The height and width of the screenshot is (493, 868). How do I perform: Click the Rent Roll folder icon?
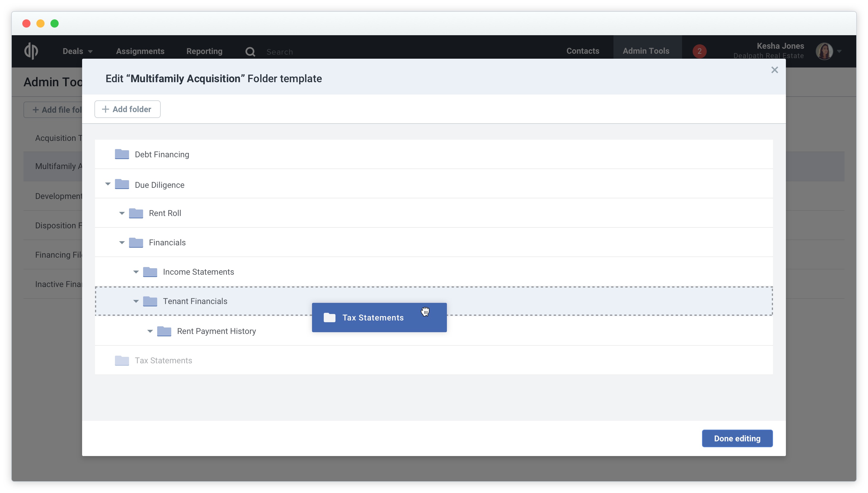pyautogui.click(x=136, y=213)
